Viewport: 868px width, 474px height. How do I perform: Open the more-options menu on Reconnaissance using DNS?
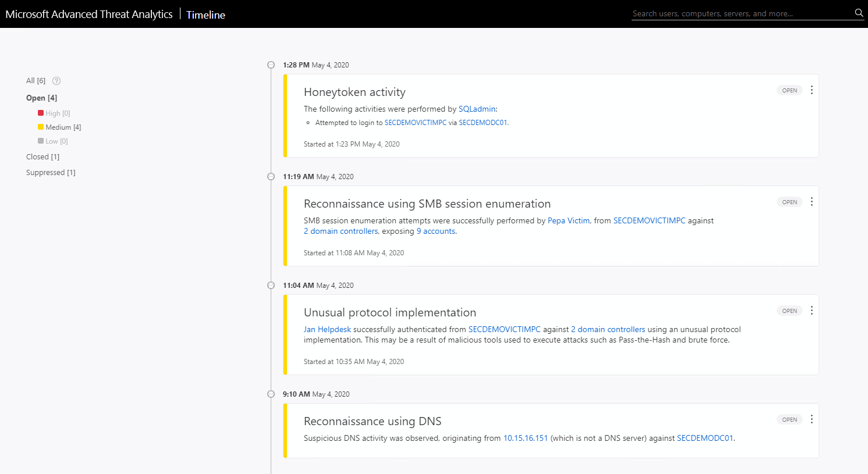(812, 419)
